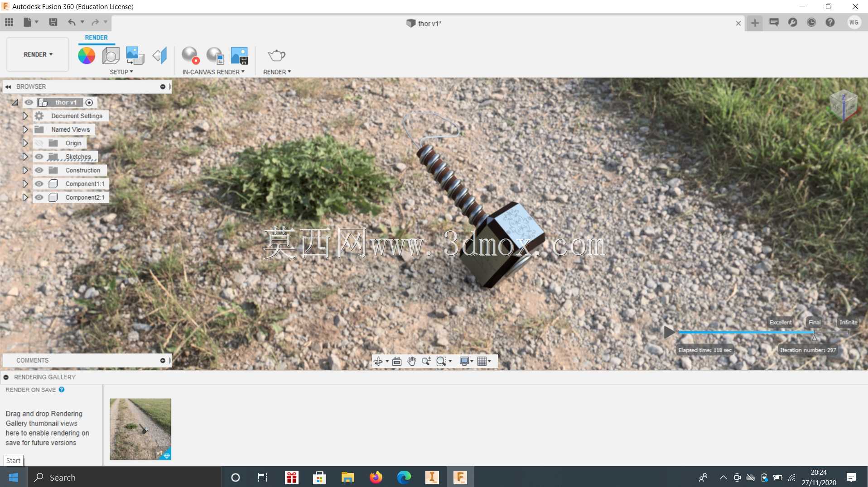The width and height of the screenshot is (868, 487).
Task: Open RENDER ON SAVE help
Action: tap(62, 390)
